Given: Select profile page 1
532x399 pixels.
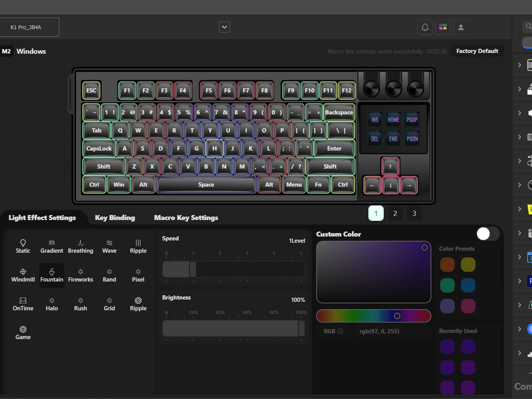Looking at the screenshot, I should [376, 213].
